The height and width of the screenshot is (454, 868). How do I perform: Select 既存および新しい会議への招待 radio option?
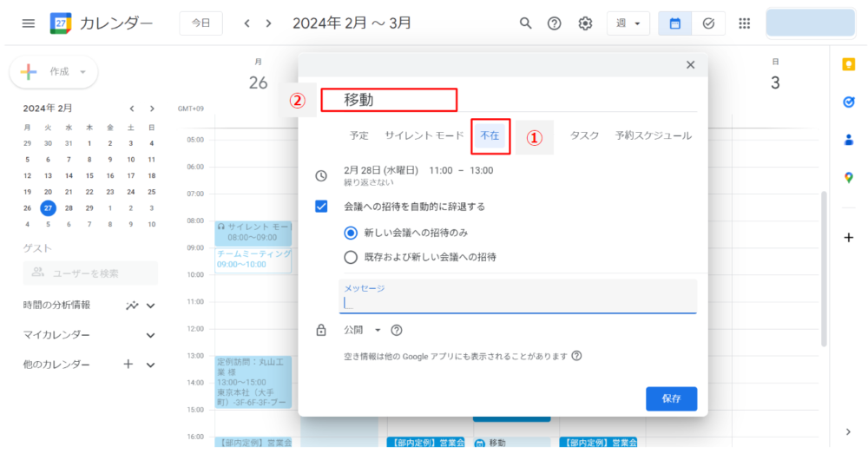[351, 257]
